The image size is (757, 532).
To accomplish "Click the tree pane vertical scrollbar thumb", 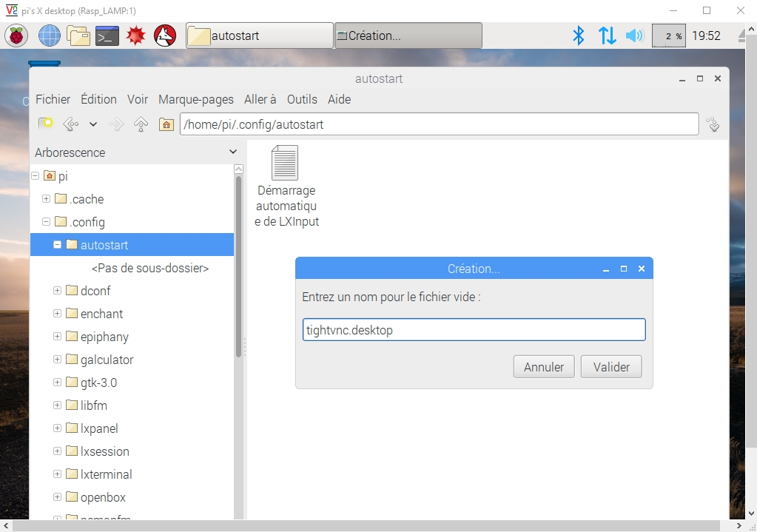I will pyautogui.click(x=238, y=267).
